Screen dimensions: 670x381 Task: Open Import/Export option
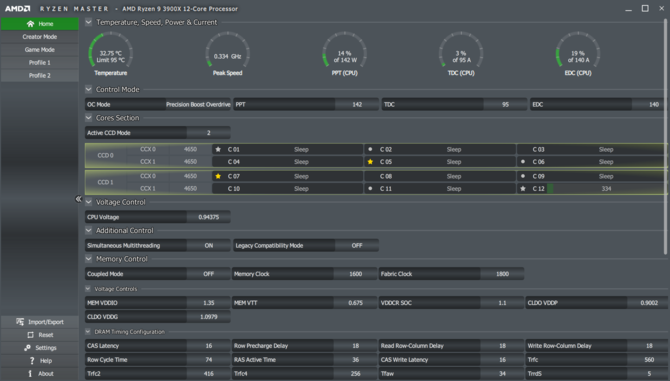[40, 322]
